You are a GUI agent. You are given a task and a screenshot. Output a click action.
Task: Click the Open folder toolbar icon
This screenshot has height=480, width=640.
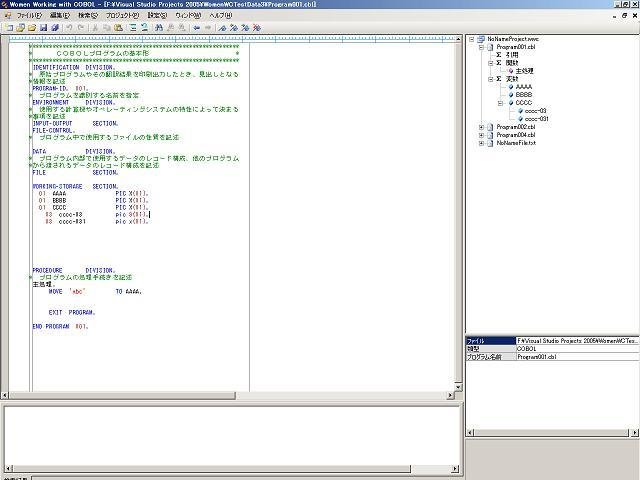point(32,28)
